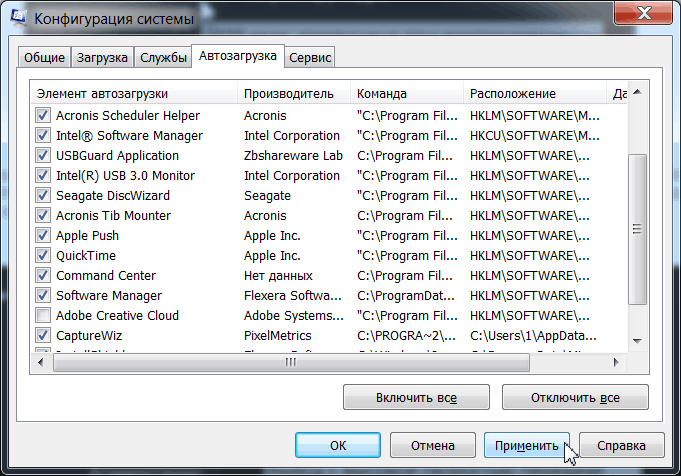The width and height of the screenshot is (681, 476).
Task: Confirm with the ОК button
Action: 338,445
